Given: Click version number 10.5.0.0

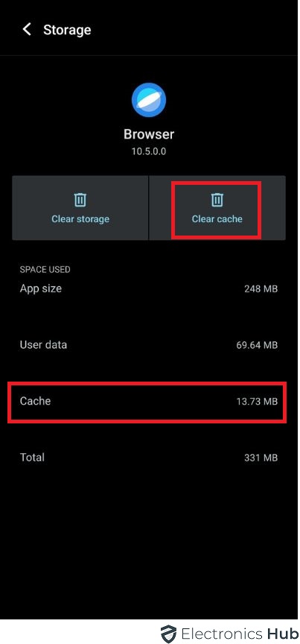Looking at the screenshot, I should coord(149,151).
